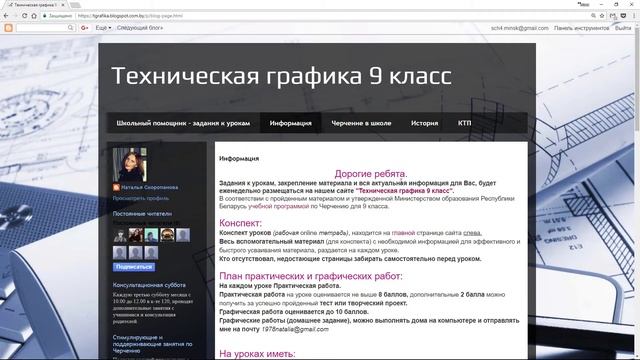This screenshot has width=640, height=360.
Task: Click the zoom magnifier icon in address bar
Action: tap(593, 16)
